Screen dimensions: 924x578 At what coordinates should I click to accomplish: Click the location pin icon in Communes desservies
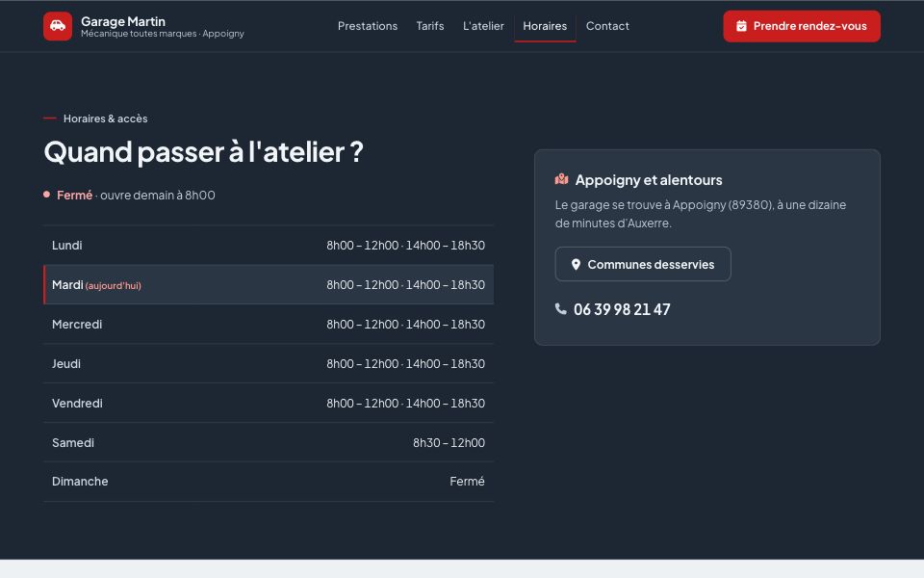[x=576, y=265]
